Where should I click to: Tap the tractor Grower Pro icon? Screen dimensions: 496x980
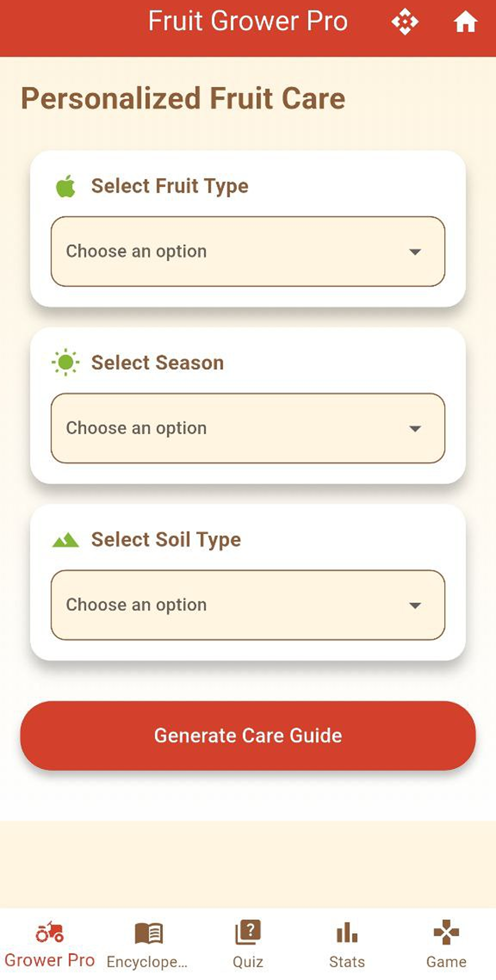pyautogui.click(x=50, y=932)
